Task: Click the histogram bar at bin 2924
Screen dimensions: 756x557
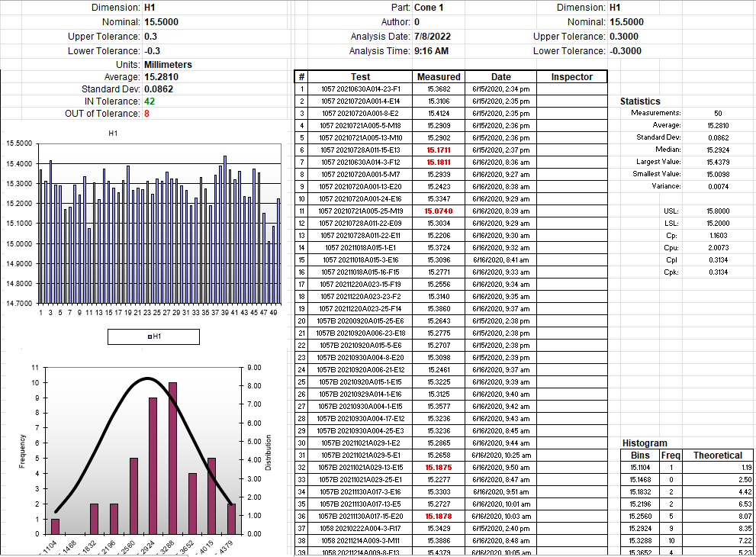Action: pyautogui.click(x=153, y=466)
